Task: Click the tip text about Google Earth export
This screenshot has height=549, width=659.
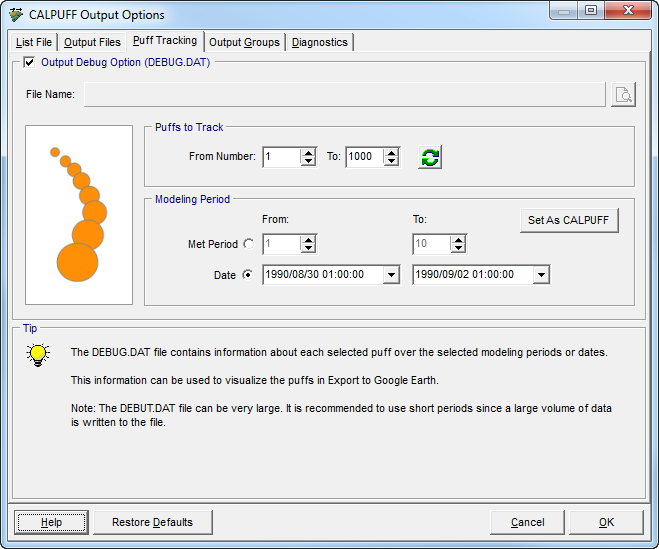Action: 255,380
